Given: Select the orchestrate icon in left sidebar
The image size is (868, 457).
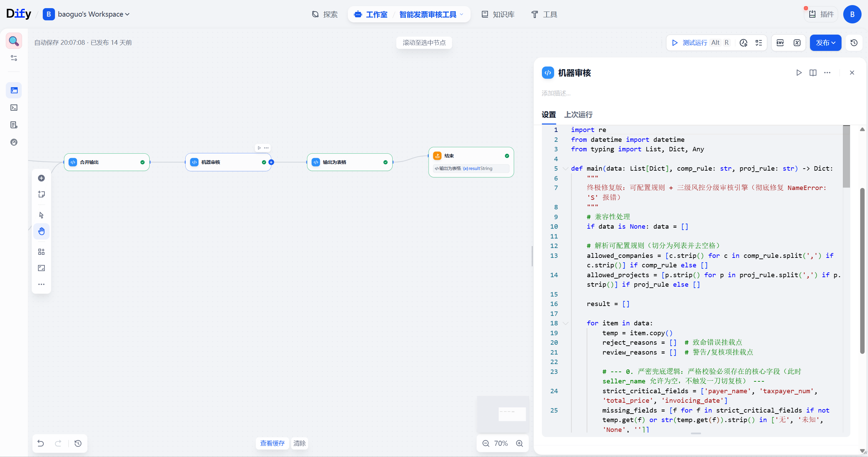Looking at the screenshot, I should [14, 90].
